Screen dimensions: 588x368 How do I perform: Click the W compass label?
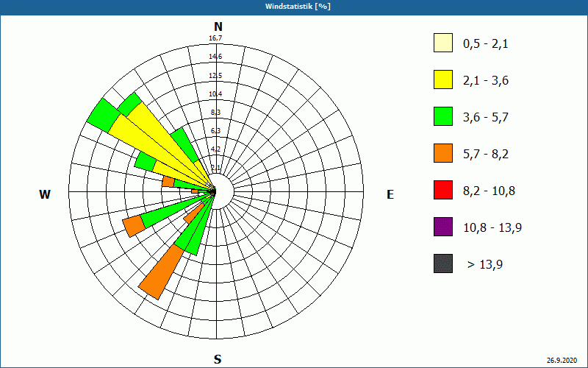coord(45,194)
